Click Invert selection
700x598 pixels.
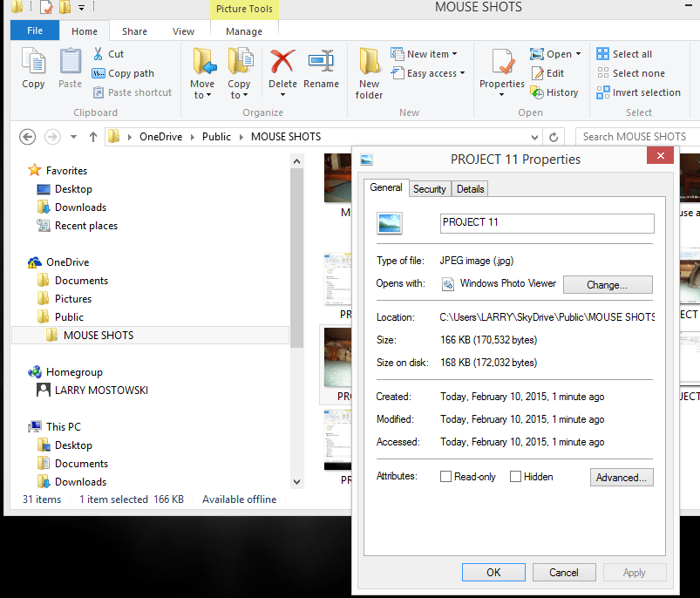click(639, 92)
